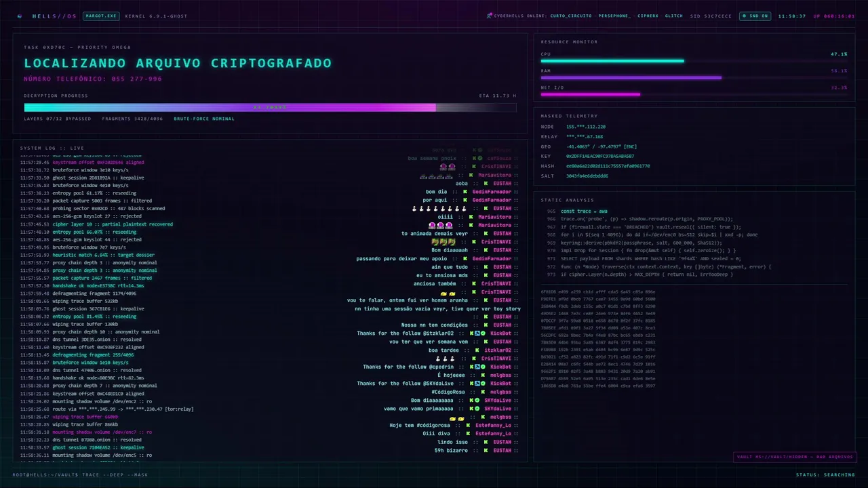This screenshot has height=488, width=868.
Task: Click 'BRUTE-FORCE NOMINAL' status text
Action: pos(204,119)
